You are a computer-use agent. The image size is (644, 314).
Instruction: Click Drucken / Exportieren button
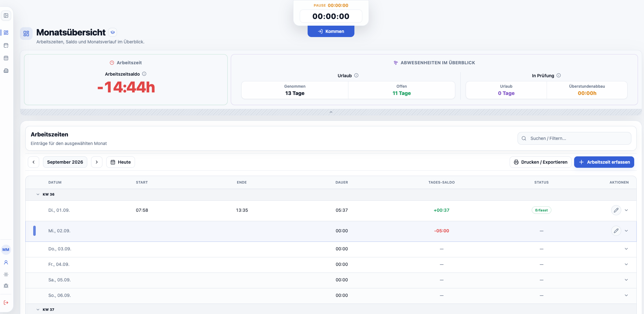[540, 162]
